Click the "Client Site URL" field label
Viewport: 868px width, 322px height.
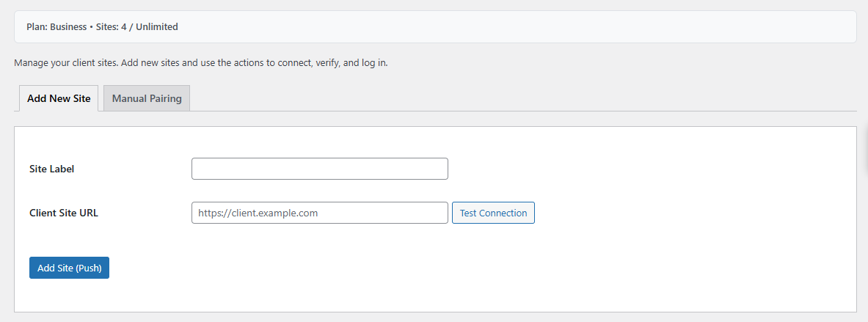(64, 213)
